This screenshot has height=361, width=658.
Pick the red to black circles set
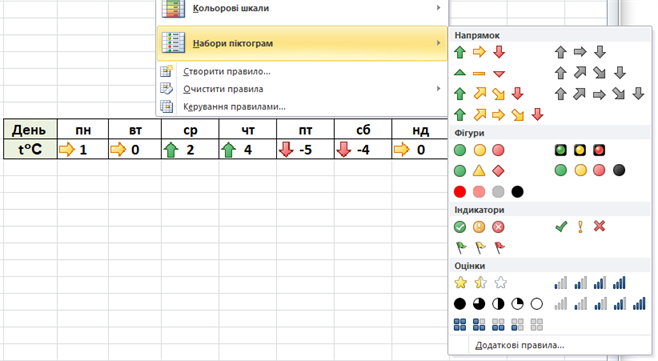click(x=488, y=192)
